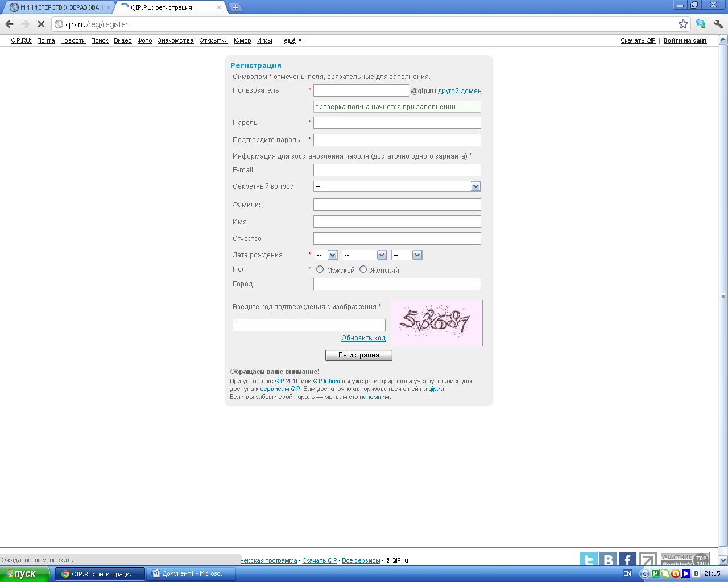Click the top-right Скачать QIP link

point(638,40)
